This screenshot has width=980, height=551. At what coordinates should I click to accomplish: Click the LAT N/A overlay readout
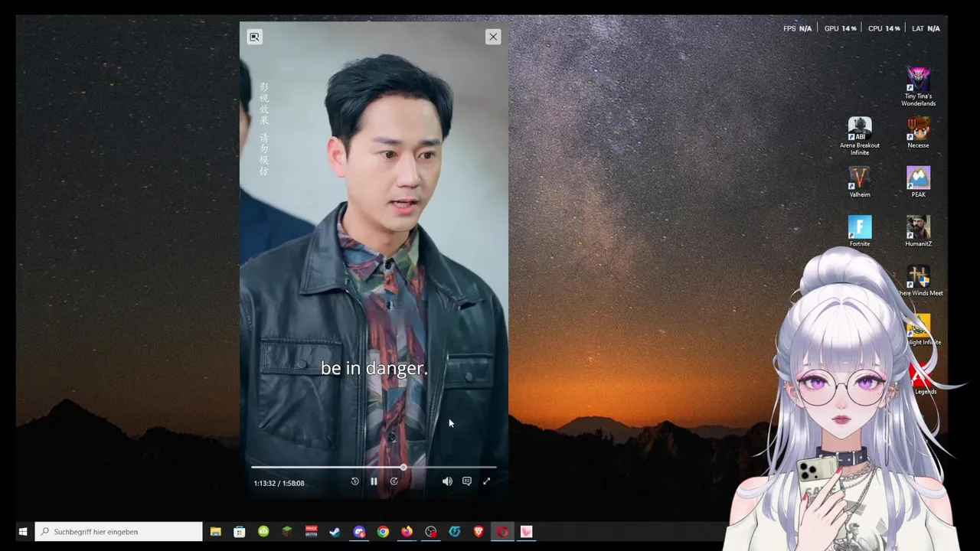[926, 28]
